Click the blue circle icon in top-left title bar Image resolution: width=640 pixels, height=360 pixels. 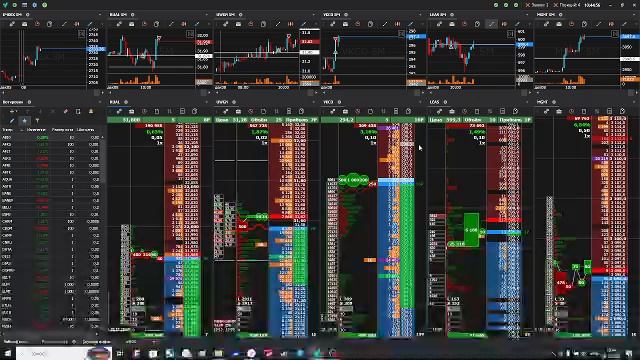[x=35, y=5]
